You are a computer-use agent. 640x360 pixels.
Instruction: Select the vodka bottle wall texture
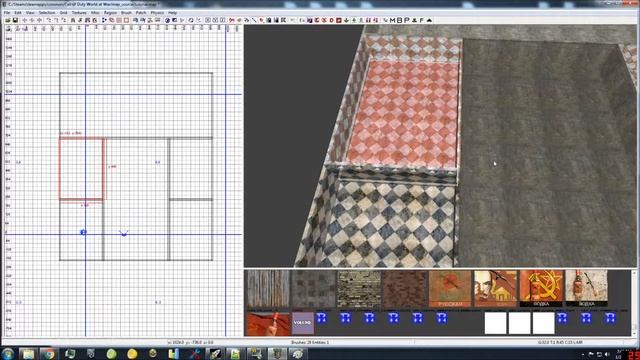pos(587,289)
